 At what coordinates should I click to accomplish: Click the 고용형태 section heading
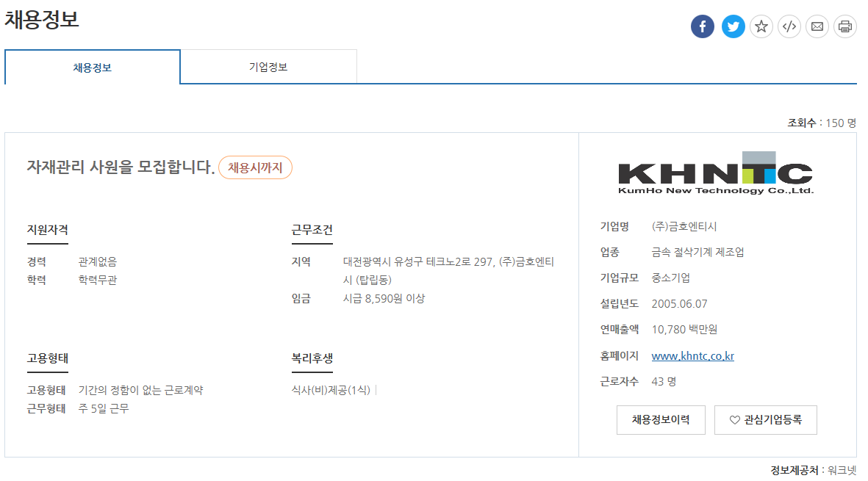point(48,358)
